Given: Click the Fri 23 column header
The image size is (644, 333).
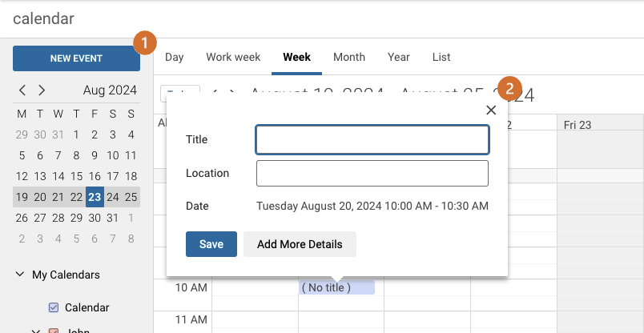Looking at the screenshot, I should (x=577, y=125).
